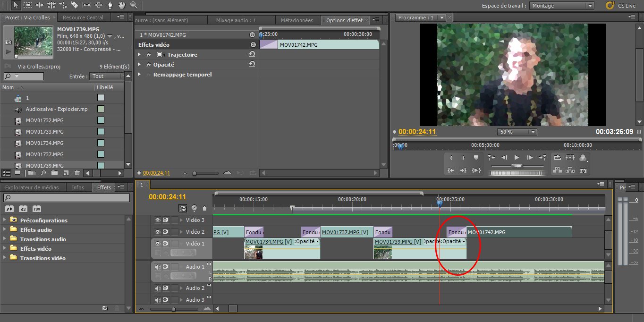The image size is (644, 322).
Task: Reset the Opacité effect parameters
Action: tap(252, 64)
